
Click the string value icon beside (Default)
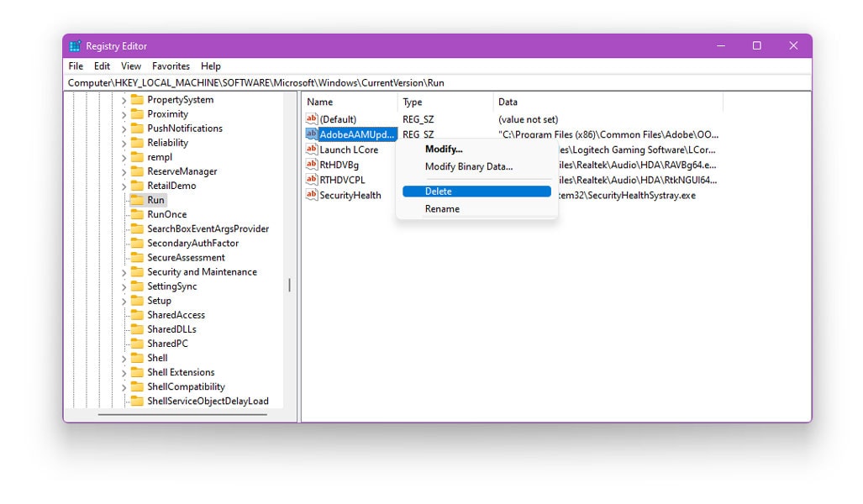point(312,118)
